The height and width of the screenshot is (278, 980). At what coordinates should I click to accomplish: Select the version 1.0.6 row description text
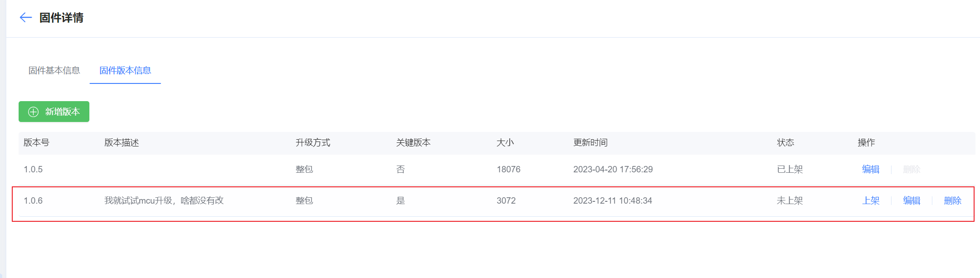(x=164, y=200)
